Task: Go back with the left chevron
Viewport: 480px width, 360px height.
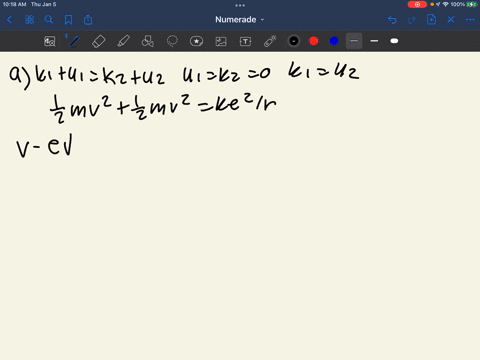Action: [9, 20]
